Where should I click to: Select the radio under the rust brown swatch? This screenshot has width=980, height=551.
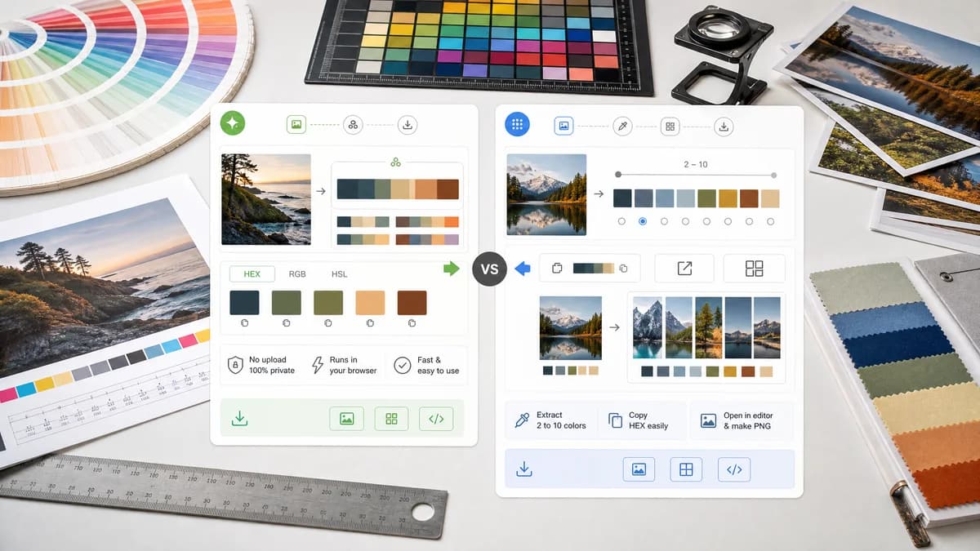[x=749, y=221]
